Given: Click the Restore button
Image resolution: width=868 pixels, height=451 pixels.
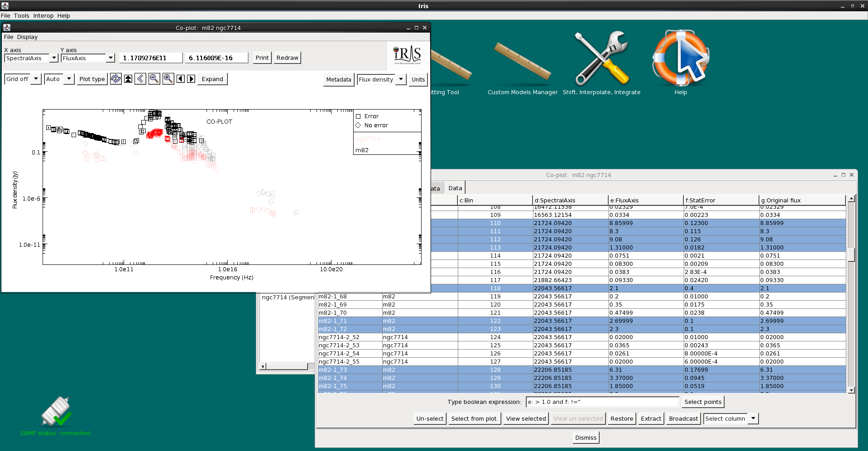Looking at the screenshot, I should coord(622,418).
